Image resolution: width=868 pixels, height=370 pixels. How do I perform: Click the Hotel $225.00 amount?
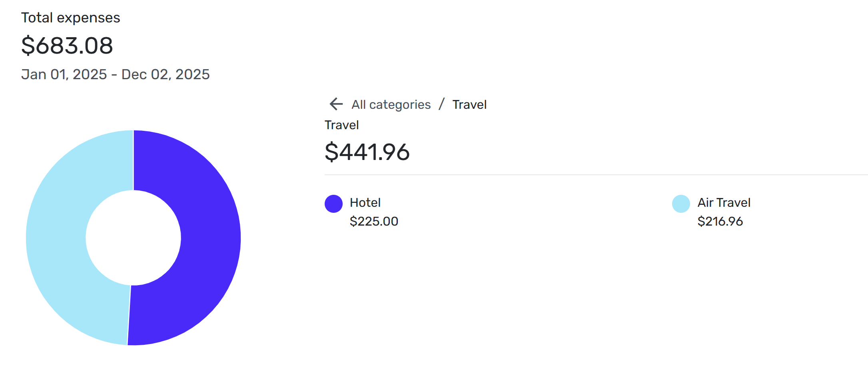tap(374, 221)
